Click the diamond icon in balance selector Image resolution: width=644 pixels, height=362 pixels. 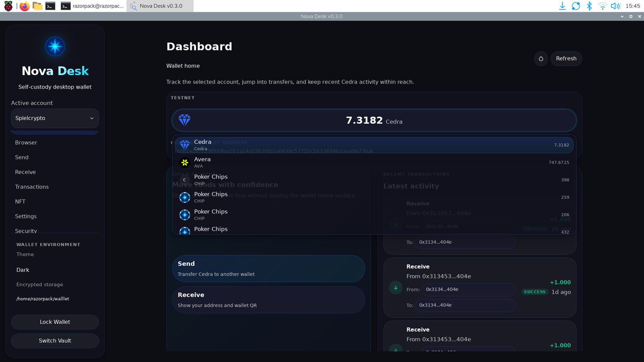184,120
